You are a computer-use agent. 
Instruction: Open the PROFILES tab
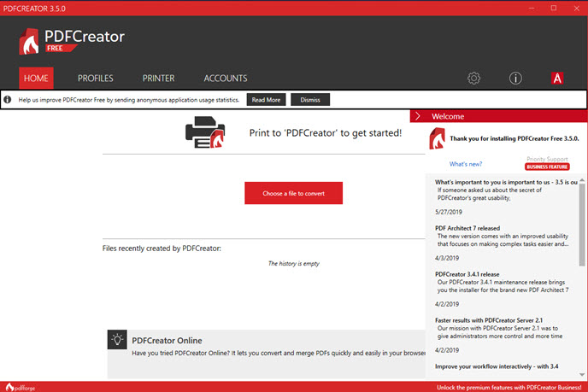(95, 78)
